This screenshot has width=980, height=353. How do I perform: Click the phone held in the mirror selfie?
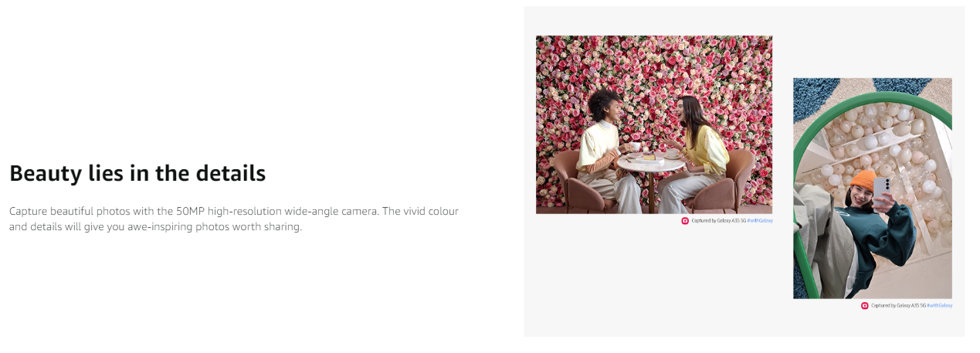881,190
